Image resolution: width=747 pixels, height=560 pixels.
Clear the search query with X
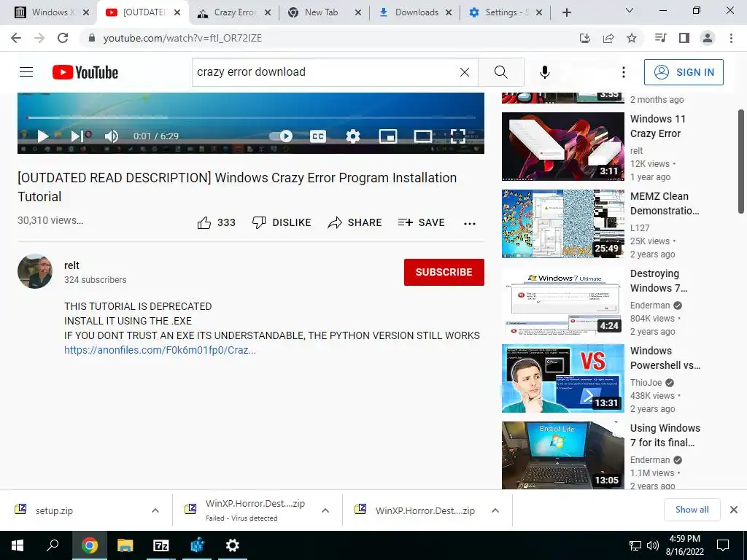coord(465,72)
